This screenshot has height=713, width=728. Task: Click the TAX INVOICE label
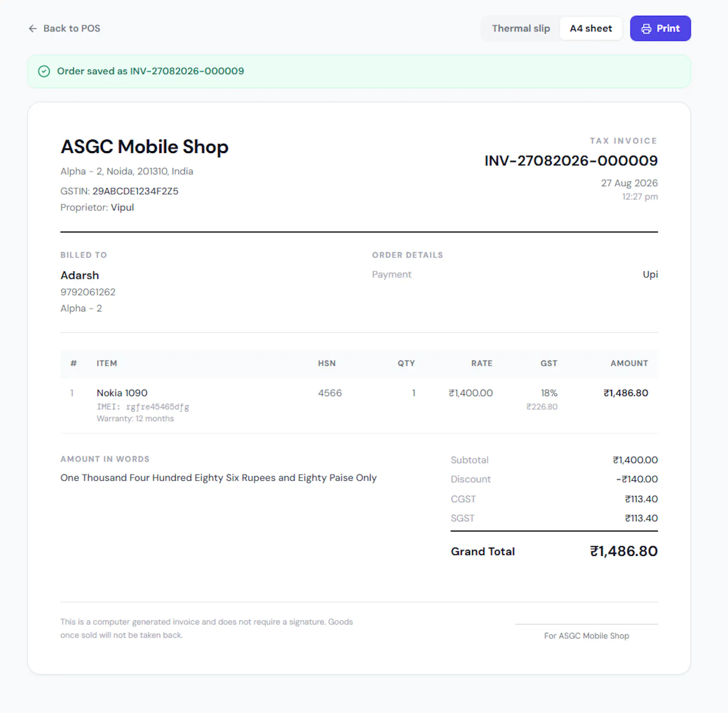point(623,141)
